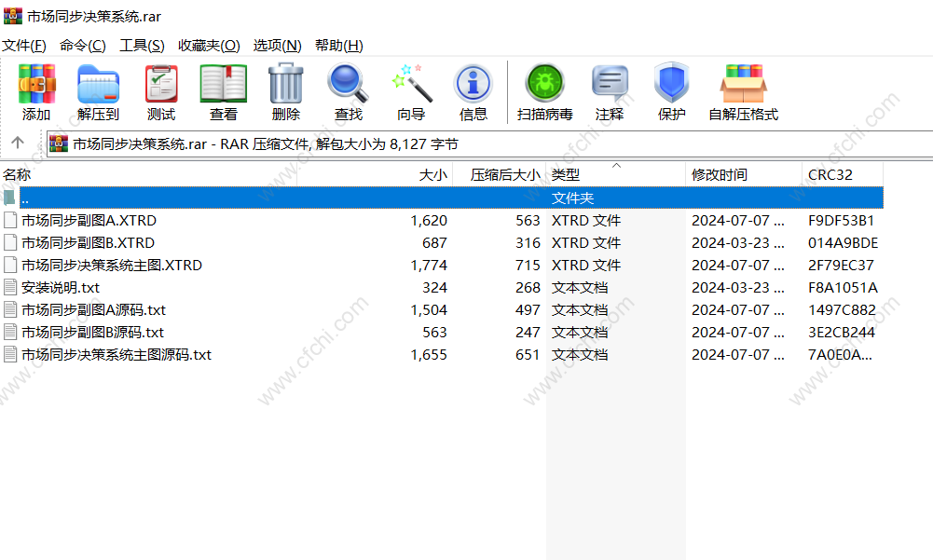Go up one level with the arrow button
Screen dimensions: 933x560
(18, 143)
